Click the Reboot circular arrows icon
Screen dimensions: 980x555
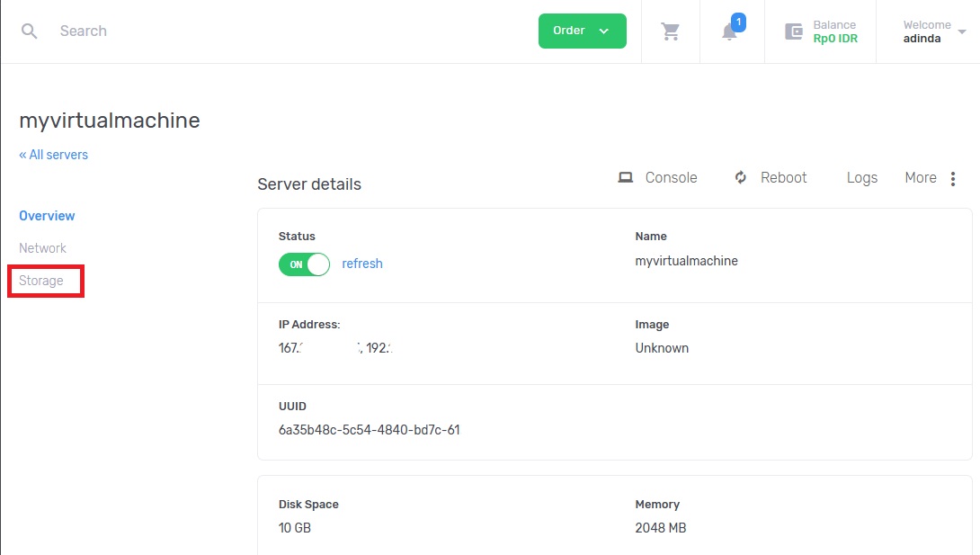coord(741,177)
